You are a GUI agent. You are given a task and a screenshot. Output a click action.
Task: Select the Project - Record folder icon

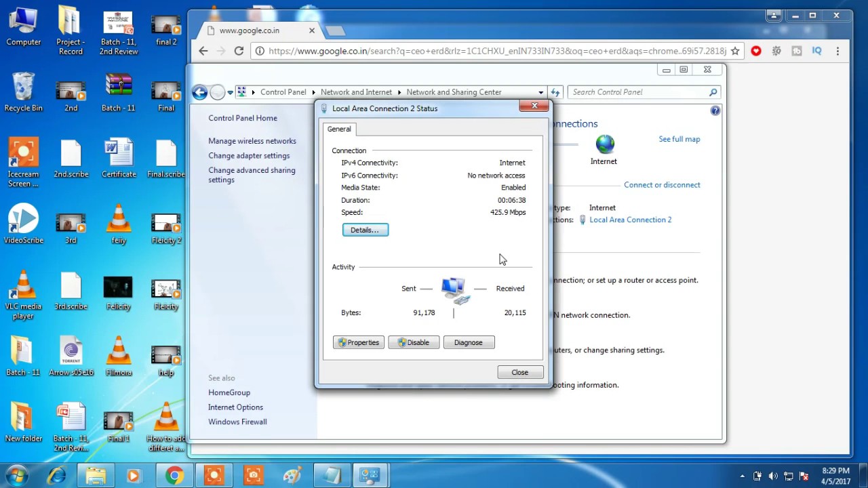[71, 30]
